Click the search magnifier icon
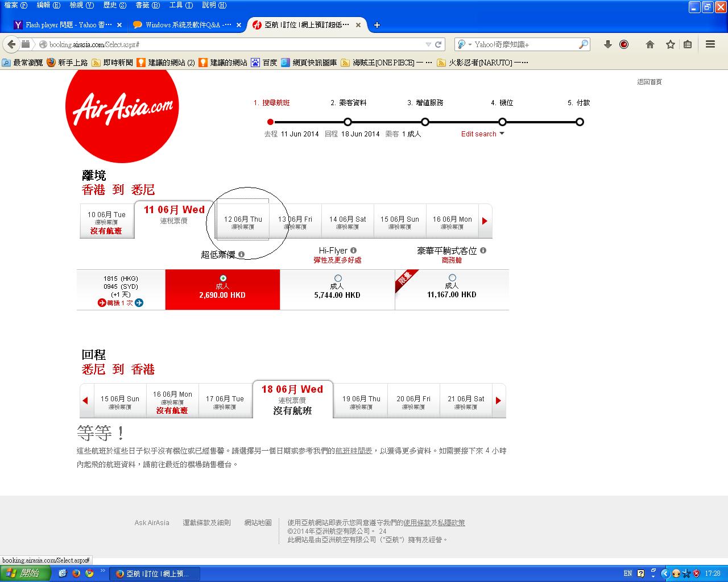This screenshot has height=582, width=728. pos(584,44)
